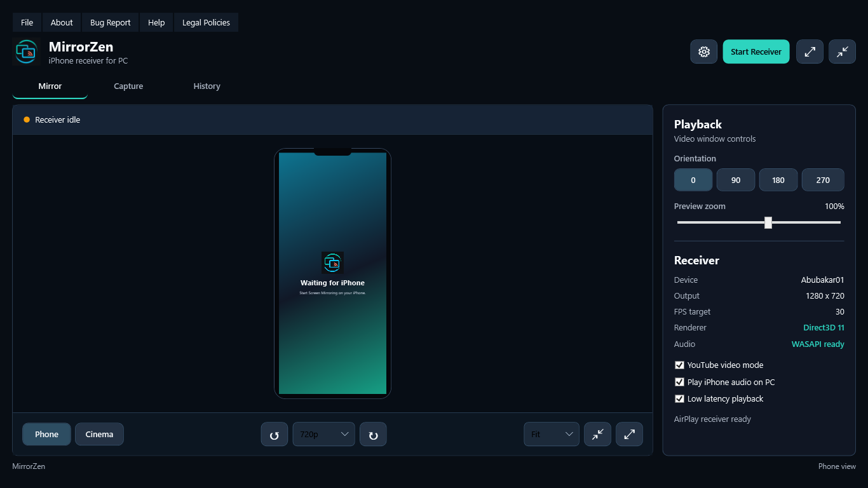This screenshot has width=868, height=488.
Task: Switch to the Capture tab
Action: tap(128, 86)
